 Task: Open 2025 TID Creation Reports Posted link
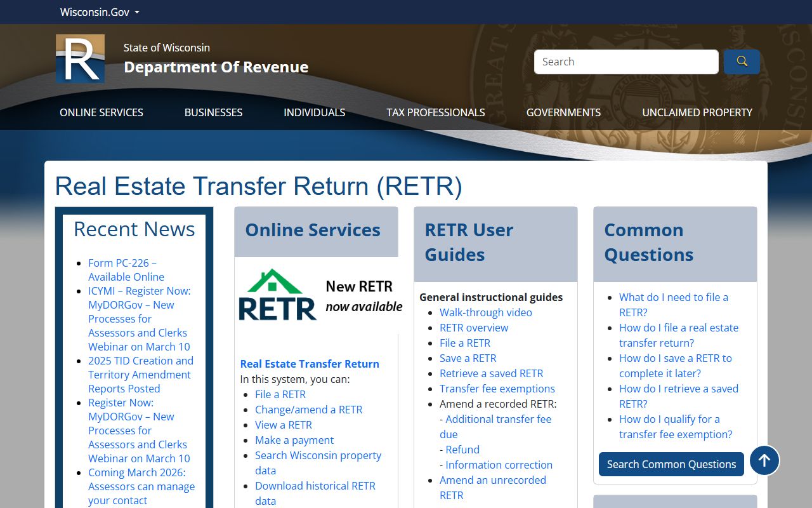[x=141, y=375]
